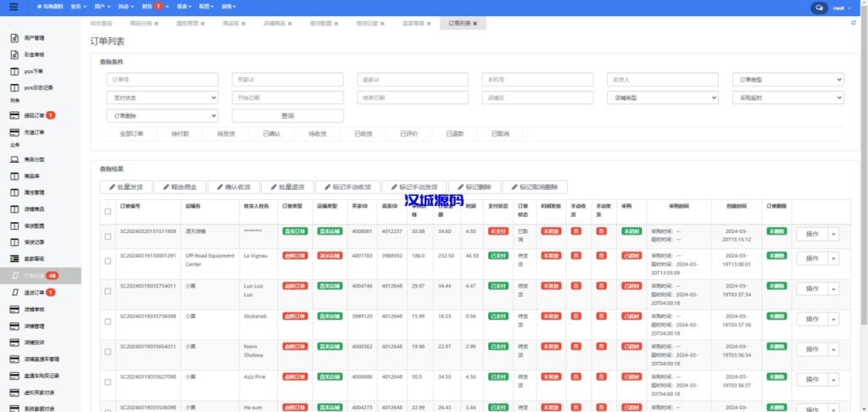Open 用户管理 via its sidebar document icon
The image size is (868, 412).
[x=15, y=38]
